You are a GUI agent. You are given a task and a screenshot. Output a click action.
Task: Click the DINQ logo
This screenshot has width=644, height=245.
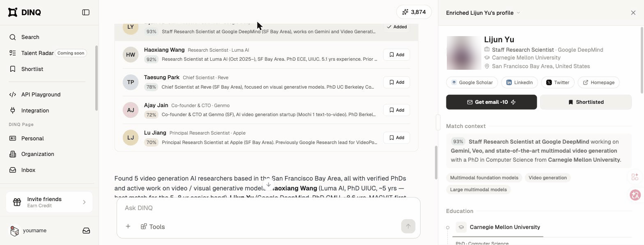25,12
